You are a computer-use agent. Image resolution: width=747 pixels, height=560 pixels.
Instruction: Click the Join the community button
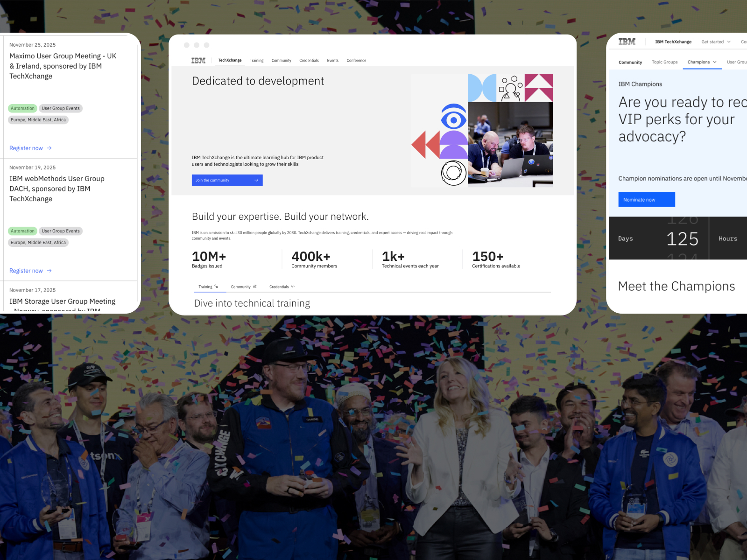(x=227, y=180)
